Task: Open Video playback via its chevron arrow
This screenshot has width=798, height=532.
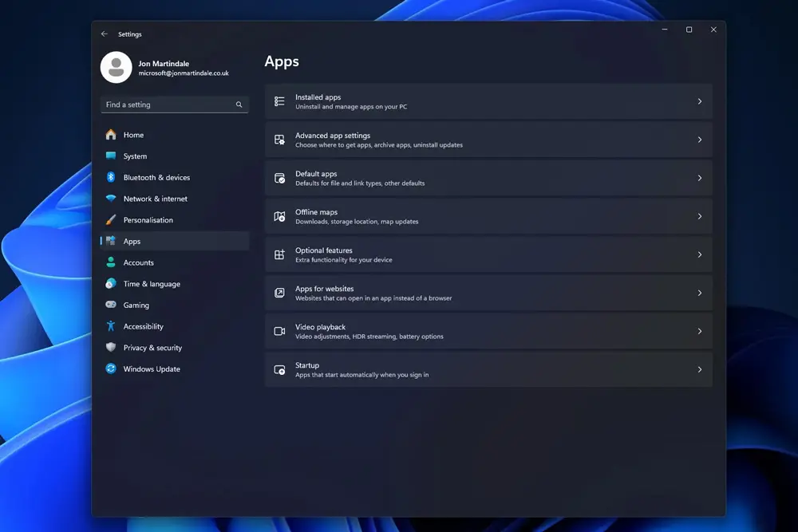Action: (x=700, y=331)
